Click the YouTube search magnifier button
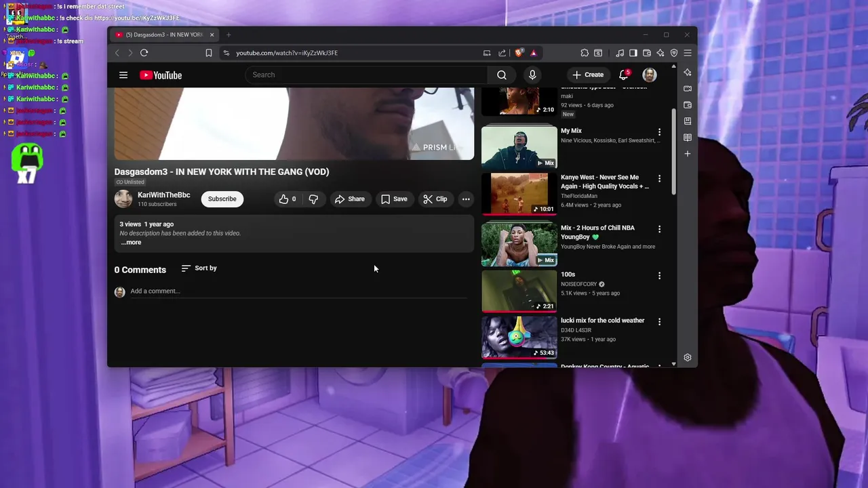 502,75
